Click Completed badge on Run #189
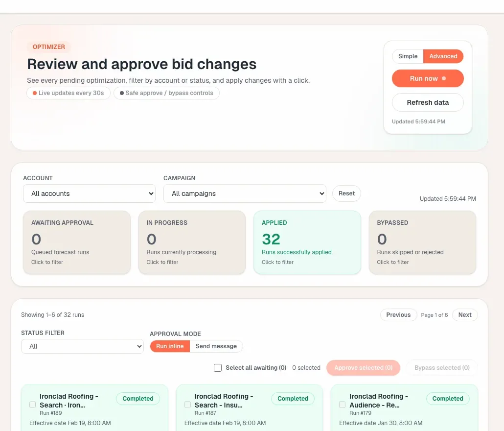 tap(138, 399)
